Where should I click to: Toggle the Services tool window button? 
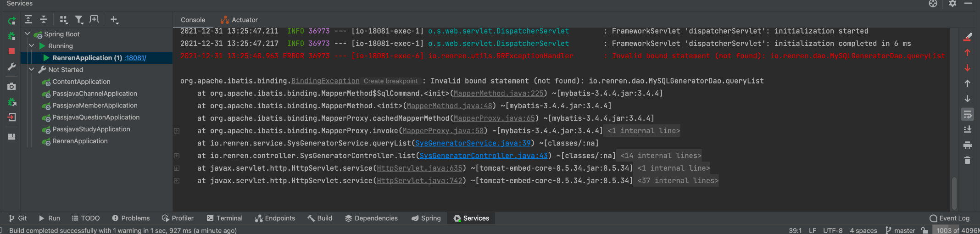[471, 218]
